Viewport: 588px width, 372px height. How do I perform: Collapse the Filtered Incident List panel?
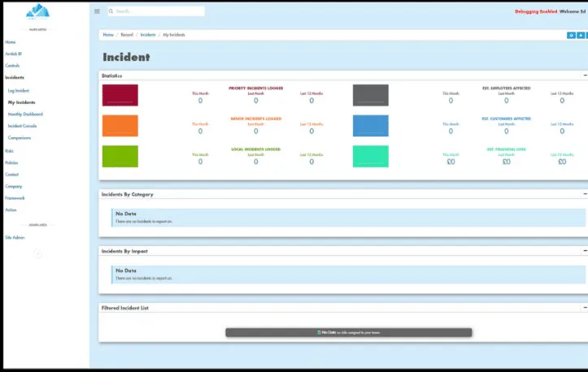click(x=585, y=308)
